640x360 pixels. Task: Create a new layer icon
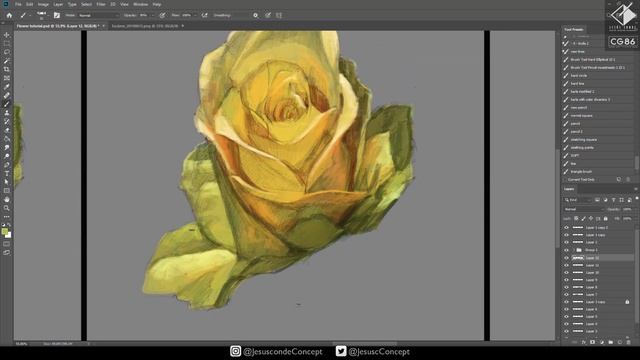(x=620, y=342)
